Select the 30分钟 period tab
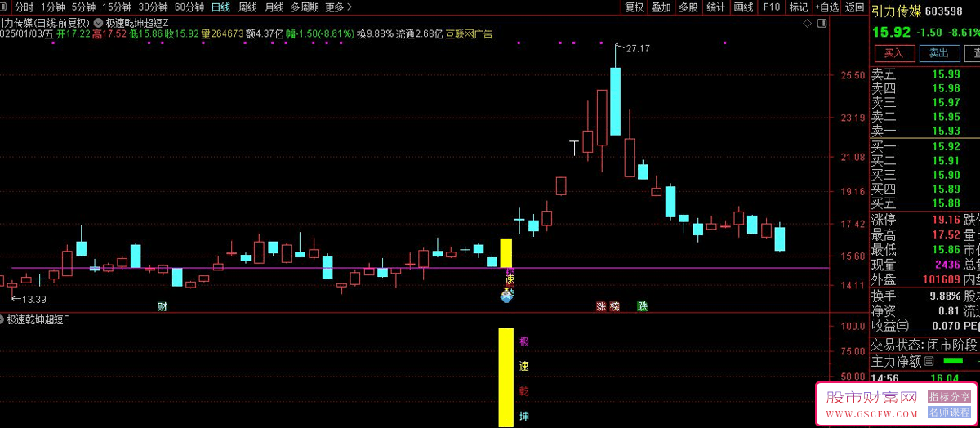This screenshot has height=428, width=980. point(154,7)
